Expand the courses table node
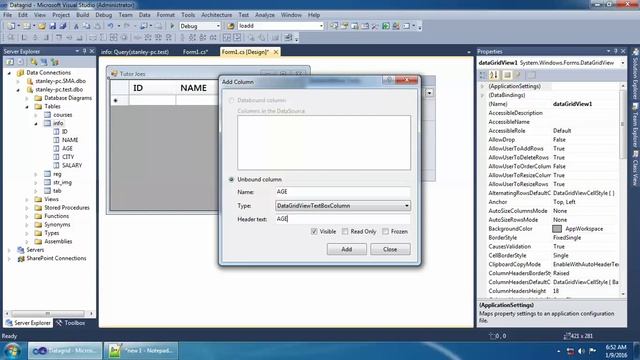640x360 pixels. 36,115
